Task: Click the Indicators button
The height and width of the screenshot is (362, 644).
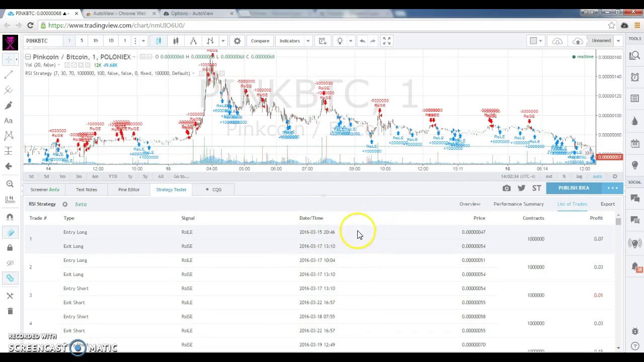Action: pyautogui.click(x=289, y=41)
